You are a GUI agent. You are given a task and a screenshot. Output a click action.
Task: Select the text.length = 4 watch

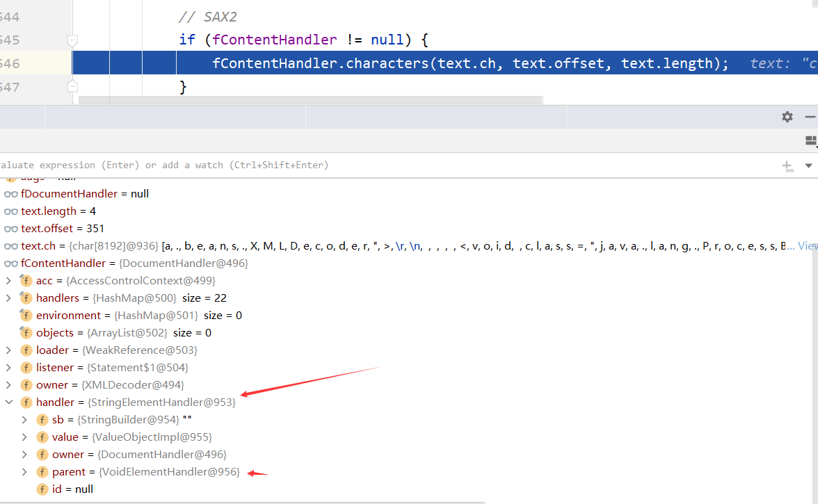[x=58, y=211]
